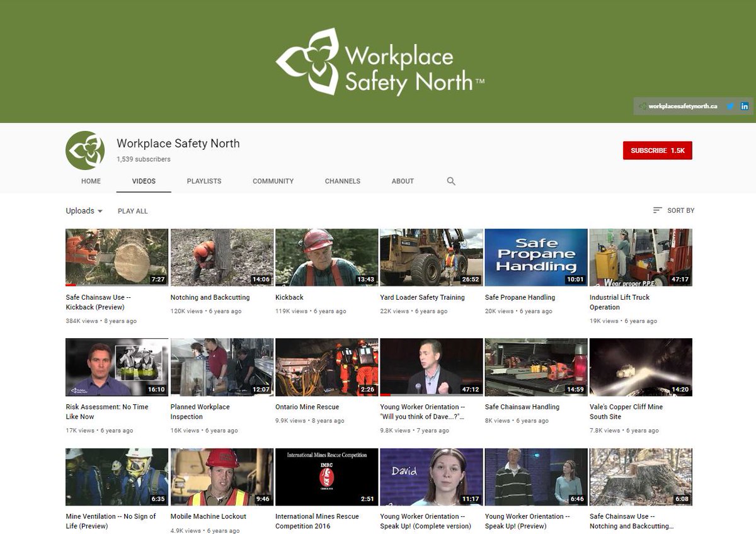
Task: Visit workplacesafetynorth.ca banner link
Action: click(x=682, y=106)
